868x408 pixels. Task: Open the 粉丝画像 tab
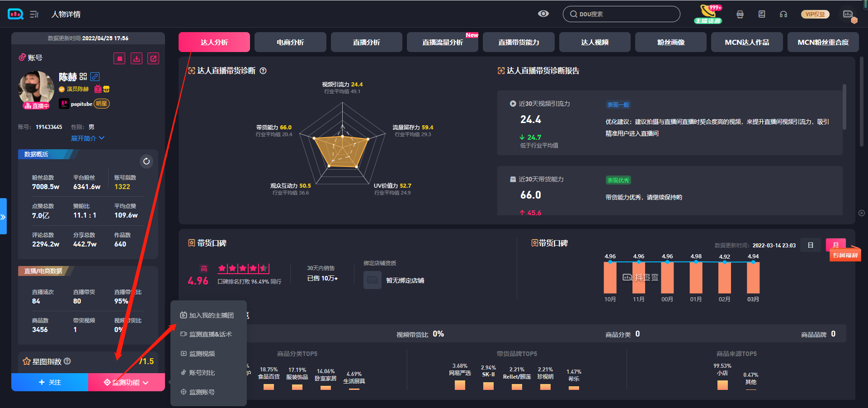click(x=670, y=42)
